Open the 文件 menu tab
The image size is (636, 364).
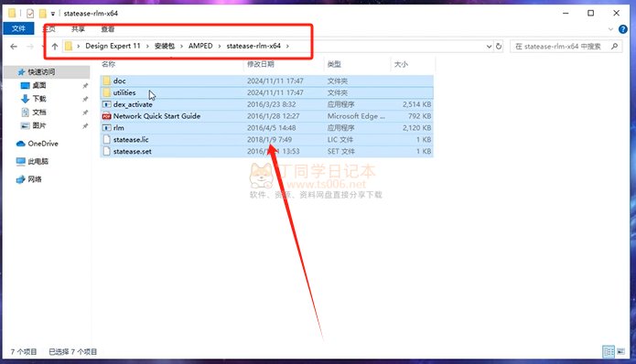pyautogui.click(x=18, y=28)
